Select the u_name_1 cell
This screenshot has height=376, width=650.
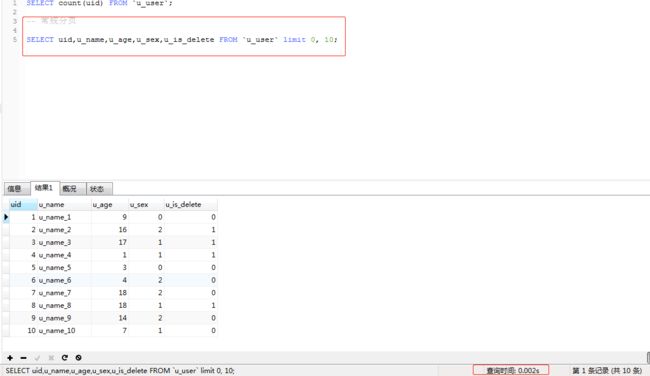click(x=64, y=217)
